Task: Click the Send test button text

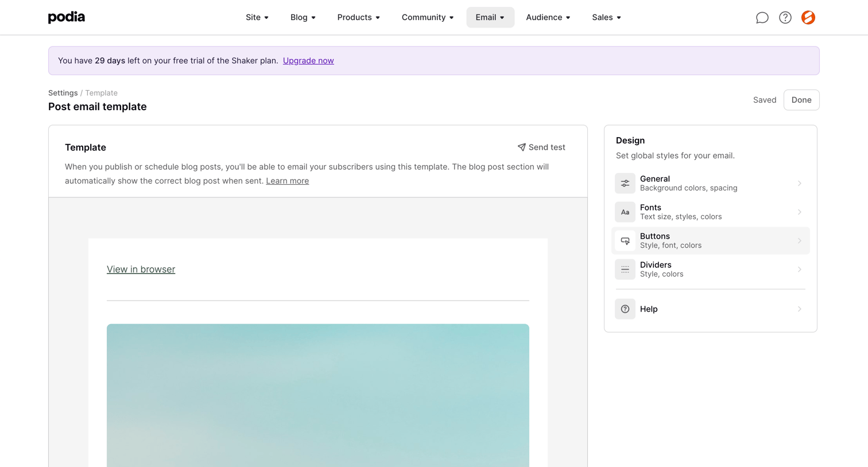Action: pos(547,147)
